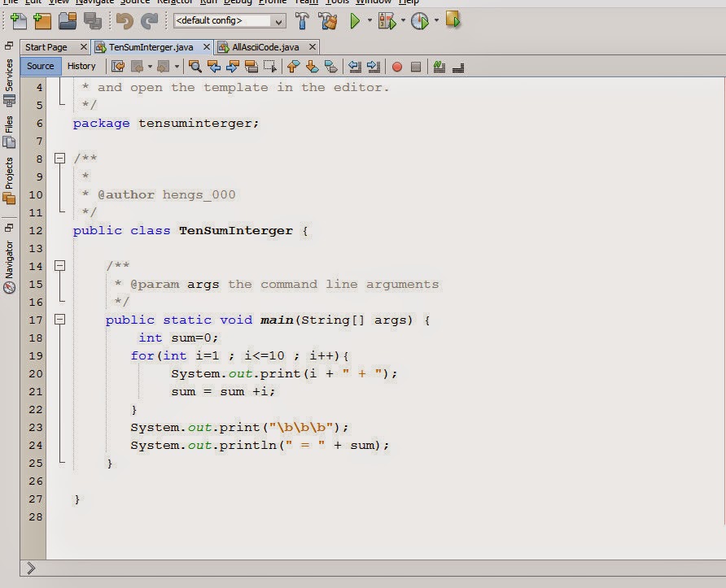Open the Back history dropdown arrow

point(150,67)
